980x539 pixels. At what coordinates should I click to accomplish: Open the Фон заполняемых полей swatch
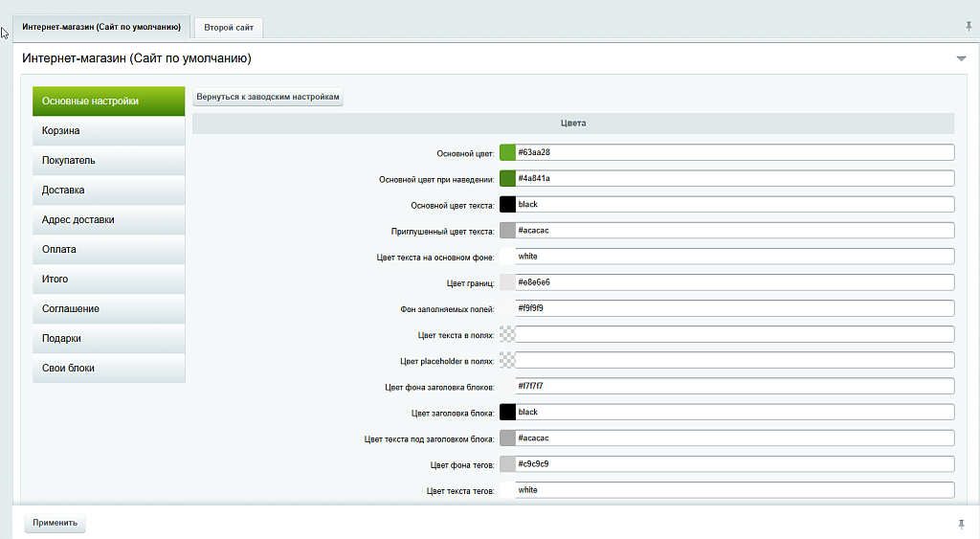pyautogui.click(x=507, y=308)
